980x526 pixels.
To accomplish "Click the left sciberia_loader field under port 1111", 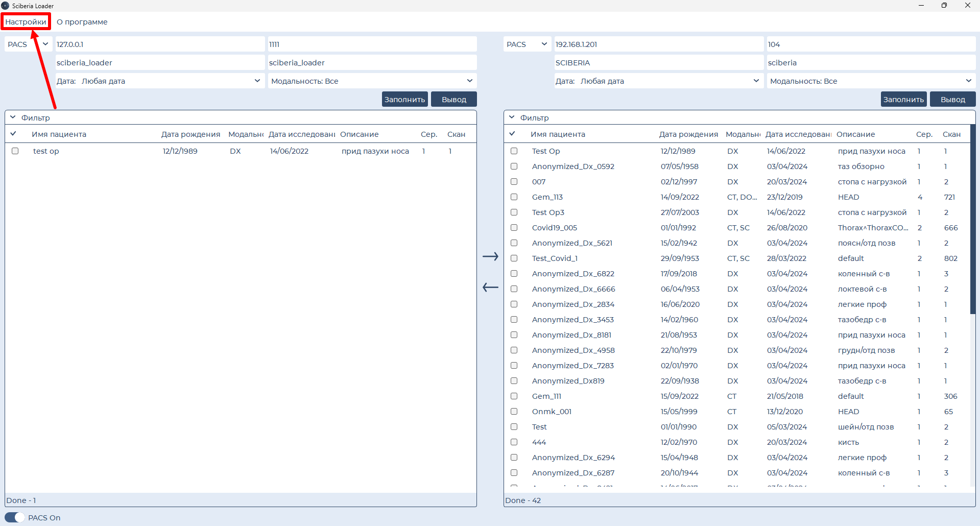I will click(372, 63).
